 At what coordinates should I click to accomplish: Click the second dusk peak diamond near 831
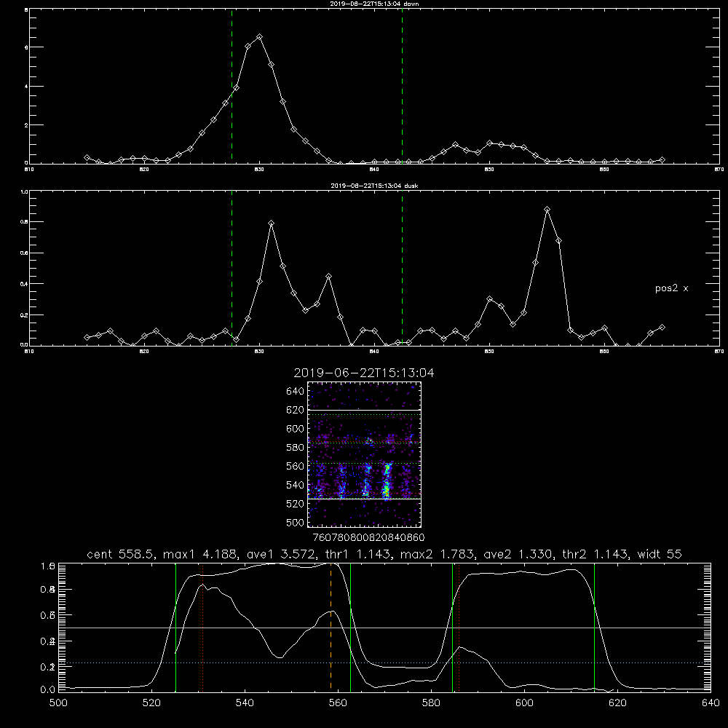click(x=271, y=223)
